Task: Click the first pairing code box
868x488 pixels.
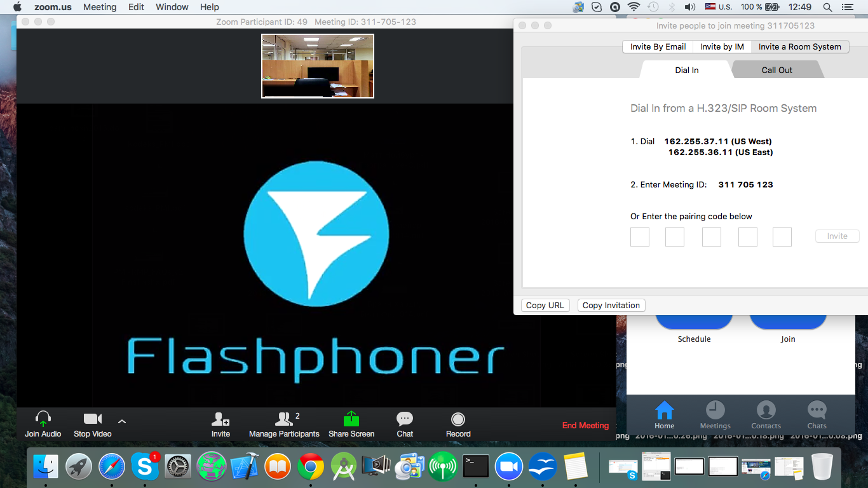Action: [x=640, y=237]
